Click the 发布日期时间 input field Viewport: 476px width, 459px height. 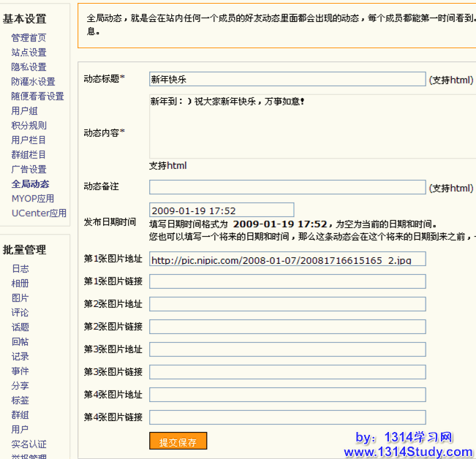click(221, 210)
